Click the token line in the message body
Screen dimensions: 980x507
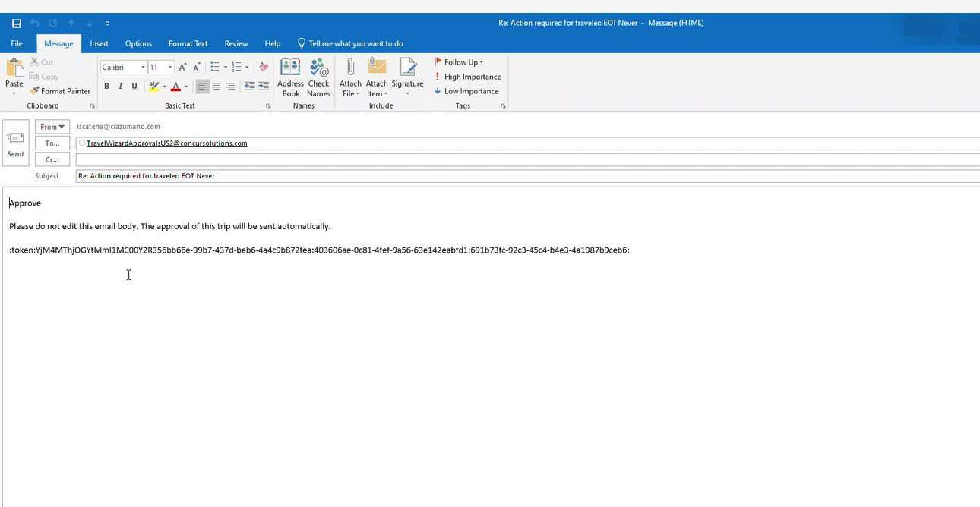[319, 250]
